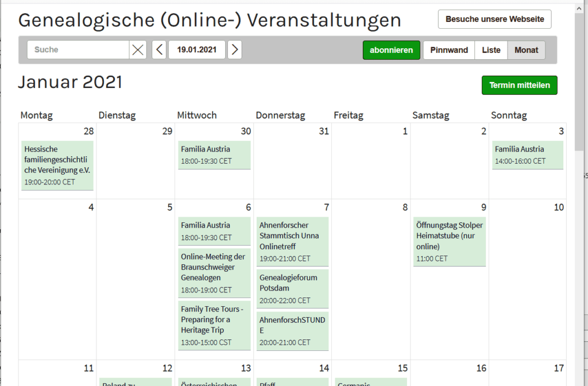Open Ahnenforscher Stammtisch Unna Onlinetreff event
This screenshot has width=588, height=386.
292,242
